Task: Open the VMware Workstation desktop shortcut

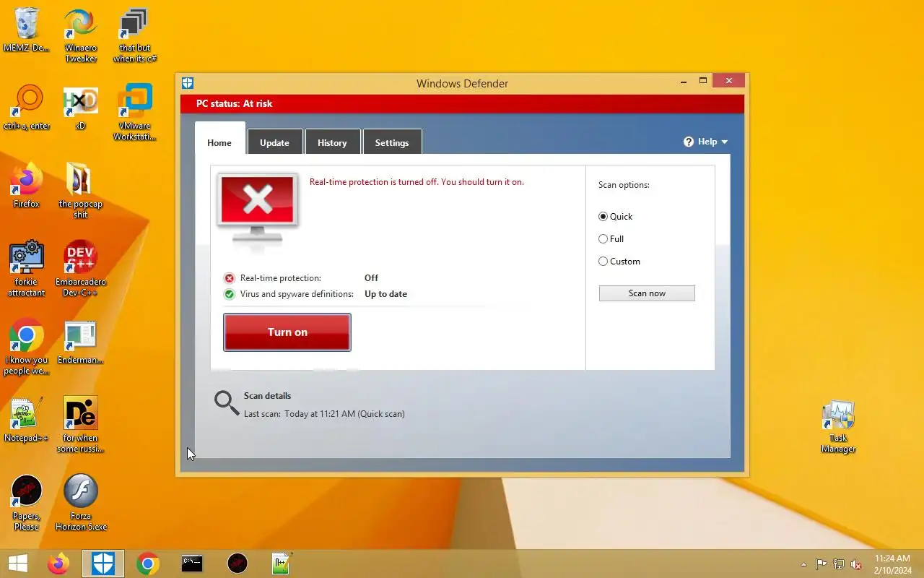Action: point(135,113)
